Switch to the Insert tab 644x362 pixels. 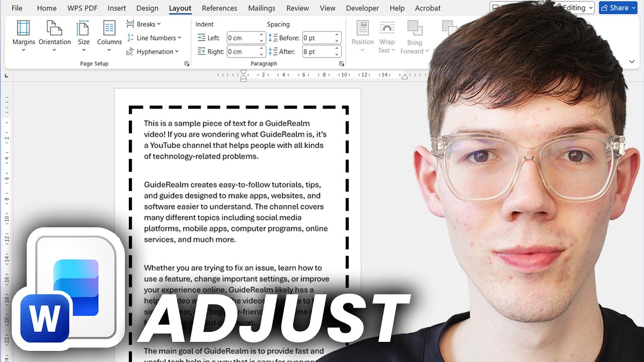point(117,8)
